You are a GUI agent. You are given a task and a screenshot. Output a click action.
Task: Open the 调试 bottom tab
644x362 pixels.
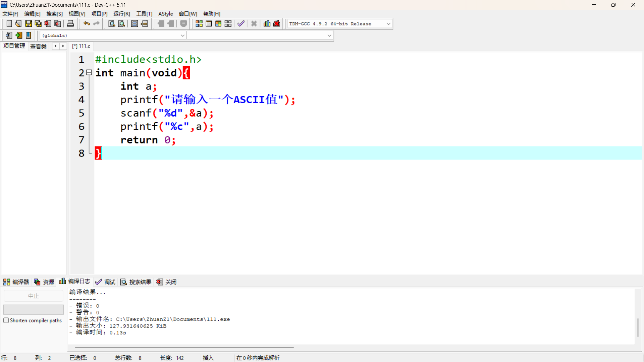pos(105,282)
